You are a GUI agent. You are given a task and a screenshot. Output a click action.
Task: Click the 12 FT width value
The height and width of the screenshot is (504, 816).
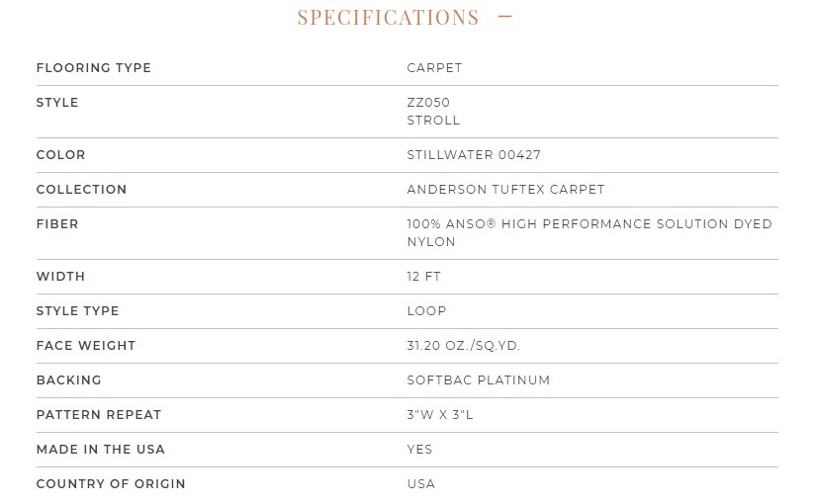(x=424, y=276)
